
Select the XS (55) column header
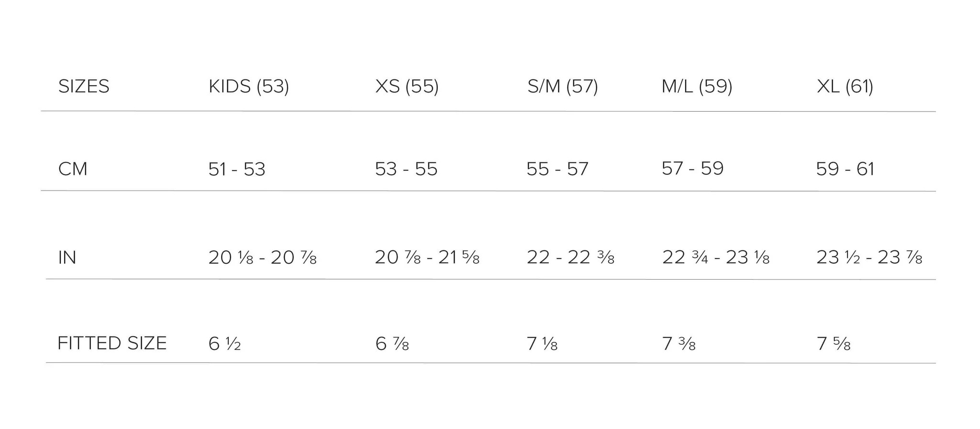[x=407, y=87]
